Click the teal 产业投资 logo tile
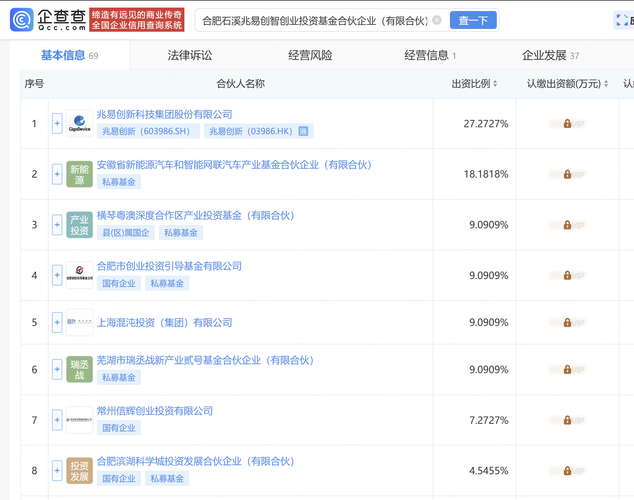634x500 pixels. point(79,224)
